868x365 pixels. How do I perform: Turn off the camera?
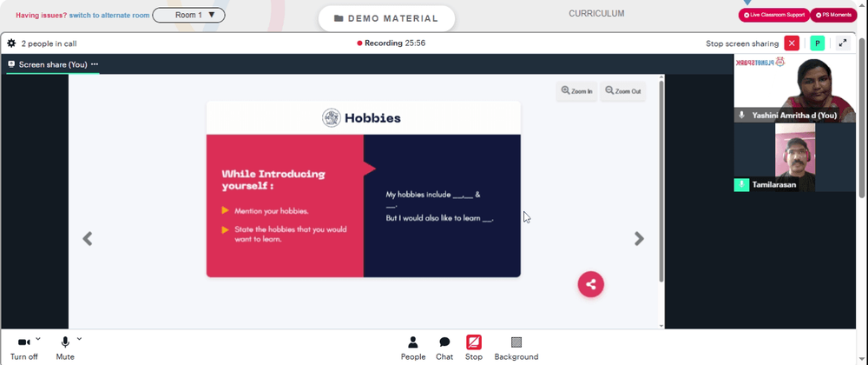pyautogui.click(x=23, y=349)
